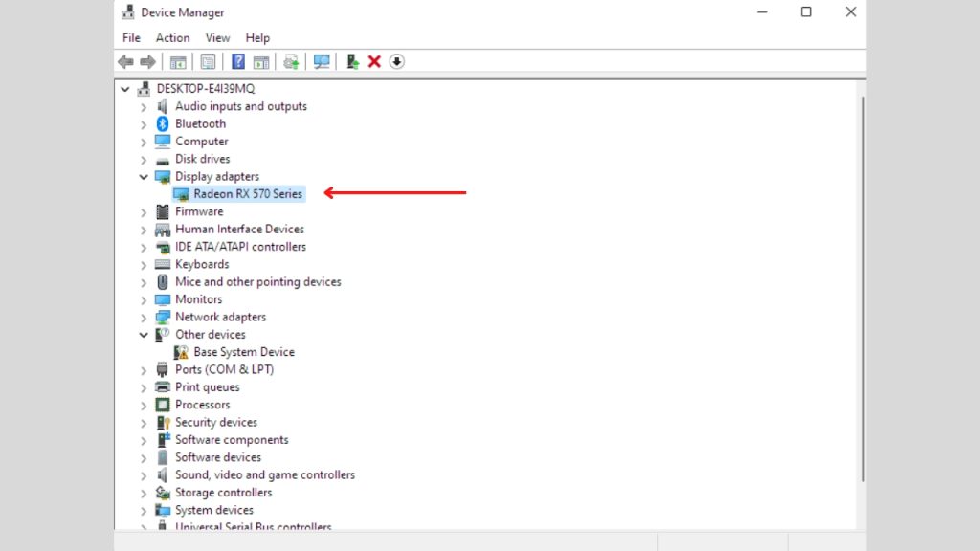Expand the Software components chevron
Viewport: 980px width, 551px height.
tap(144, 440)
